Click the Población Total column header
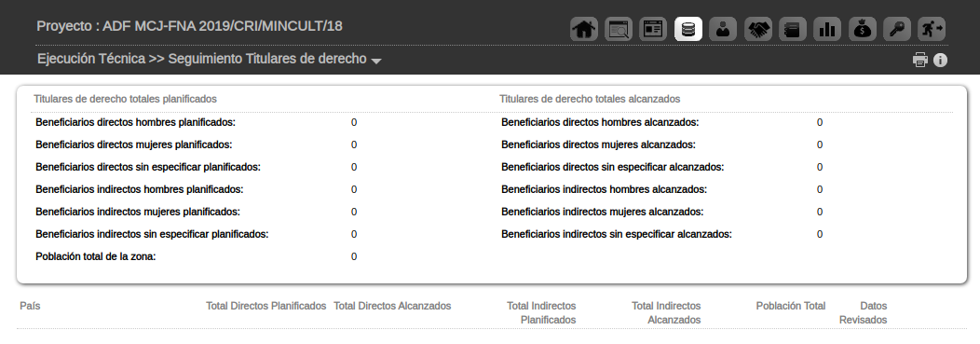 tap(791, 306)
